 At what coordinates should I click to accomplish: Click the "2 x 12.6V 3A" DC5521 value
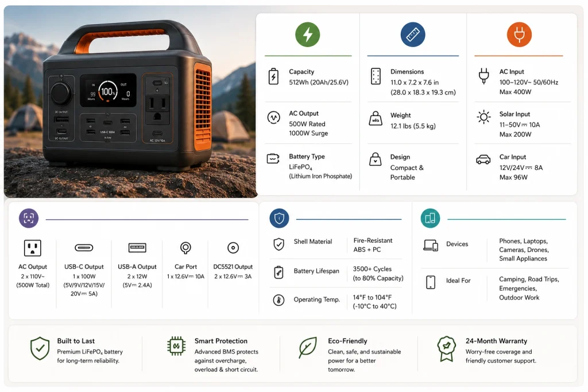point(233,277)
